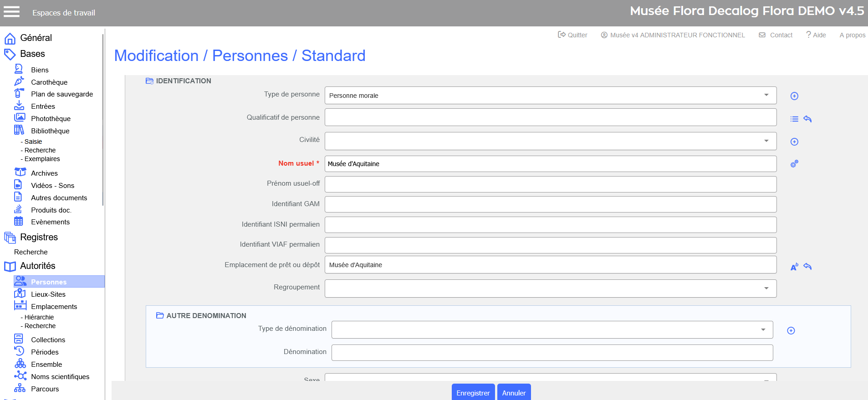Click the Nom usuel input field
Image resolution: width=868 pixels, height=400 pixels.
[550, 164]
